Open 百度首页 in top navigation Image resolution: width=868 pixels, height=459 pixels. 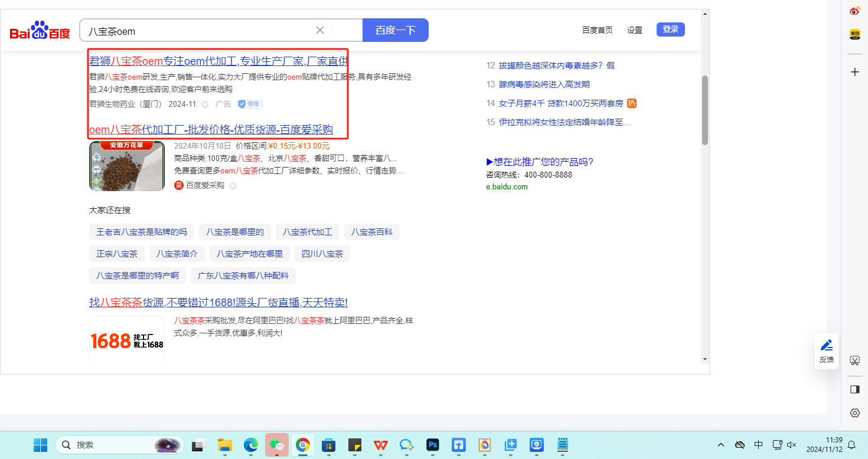click(597, 30)
